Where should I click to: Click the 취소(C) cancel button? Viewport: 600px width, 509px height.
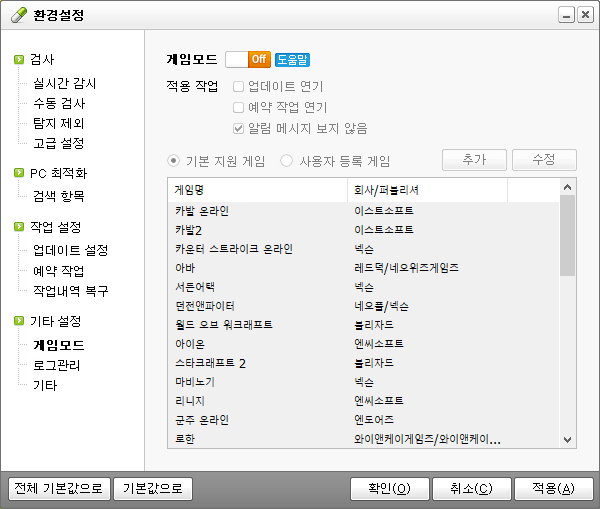coord(472,489)
